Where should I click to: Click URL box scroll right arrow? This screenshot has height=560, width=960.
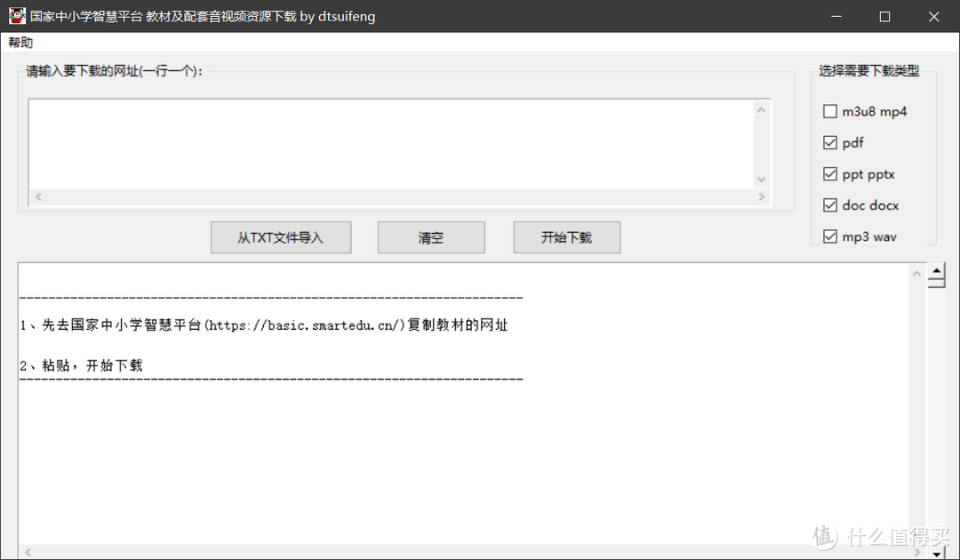tap(761, 196)
